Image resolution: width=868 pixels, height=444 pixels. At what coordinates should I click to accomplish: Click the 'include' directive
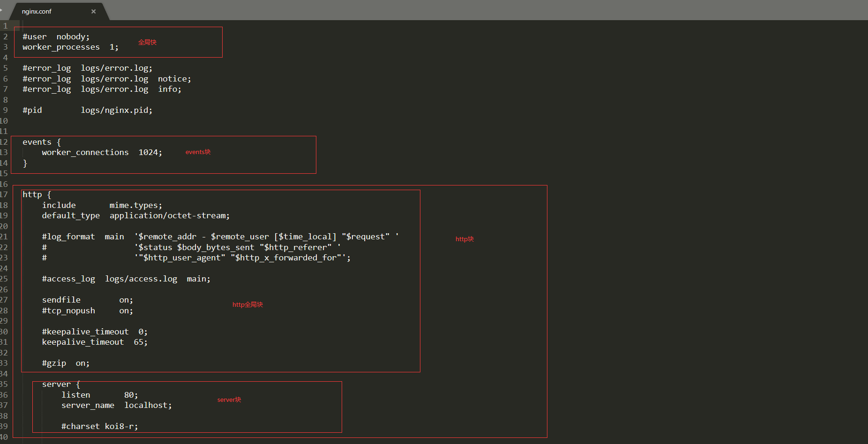pyautogui.click(x=59, y=205)
